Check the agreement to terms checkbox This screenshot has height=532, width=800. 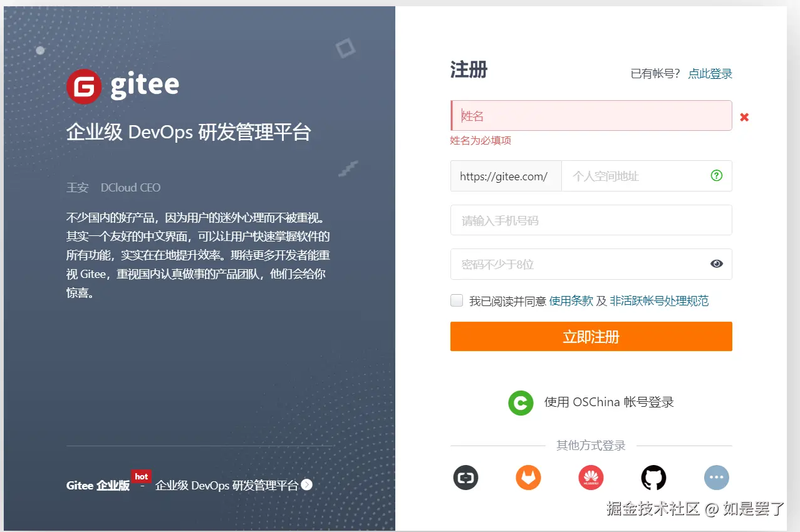tap(456, 300)
